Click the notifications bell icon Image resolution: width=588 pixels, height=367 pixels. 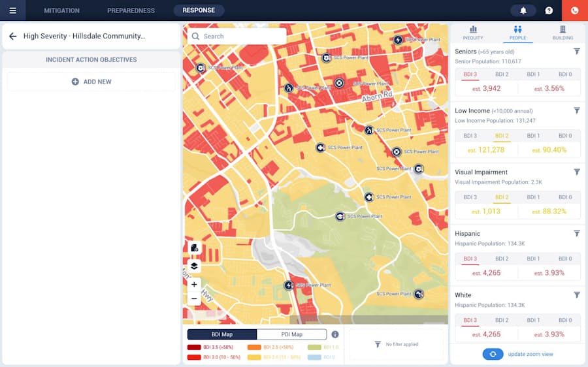click(x=523, y=10)
